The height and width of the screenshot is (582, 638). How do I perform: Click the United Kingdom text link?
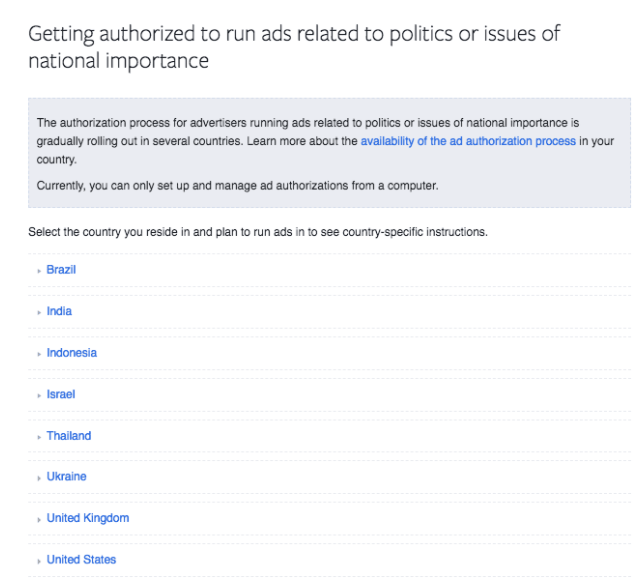(87, 518)
